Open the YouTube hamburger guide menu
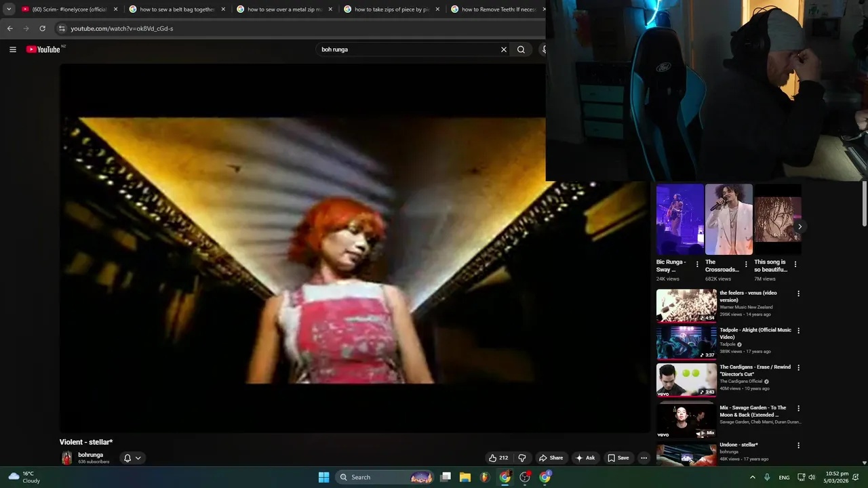This screenshot has width=868, height=488. (12, 49)
